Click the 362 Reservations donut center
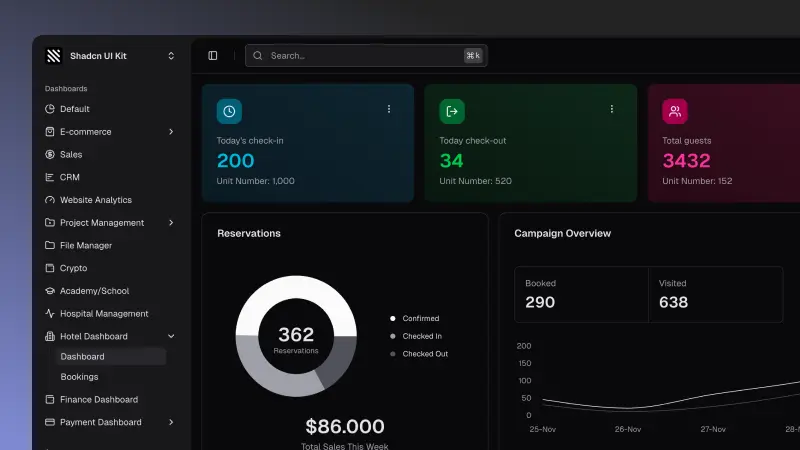 tap(296, 336)
